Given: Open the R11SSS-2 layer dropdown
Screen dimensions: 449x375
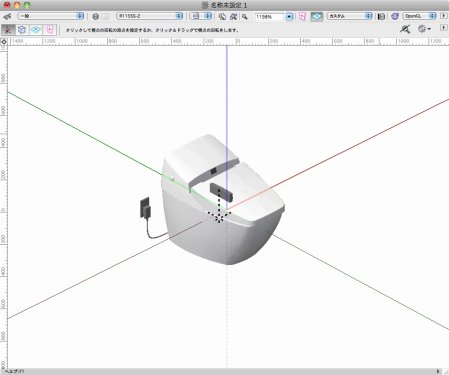Looking at the screenshot, I should click(x=150, y=16).
